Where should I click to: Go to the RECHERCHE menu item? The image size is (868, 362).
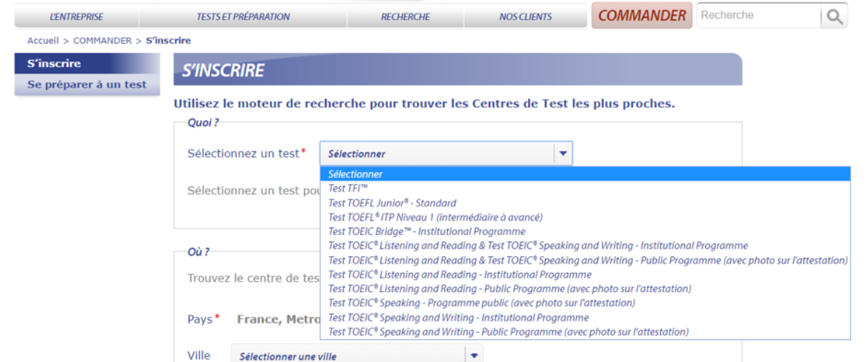(405, 17)
